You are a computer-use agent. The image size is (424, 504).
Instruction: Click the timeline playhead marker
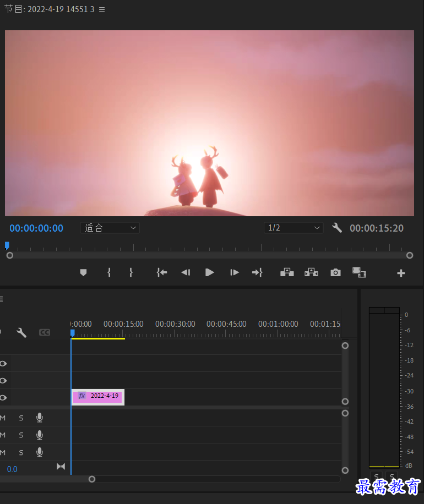(x=72, y=333)
